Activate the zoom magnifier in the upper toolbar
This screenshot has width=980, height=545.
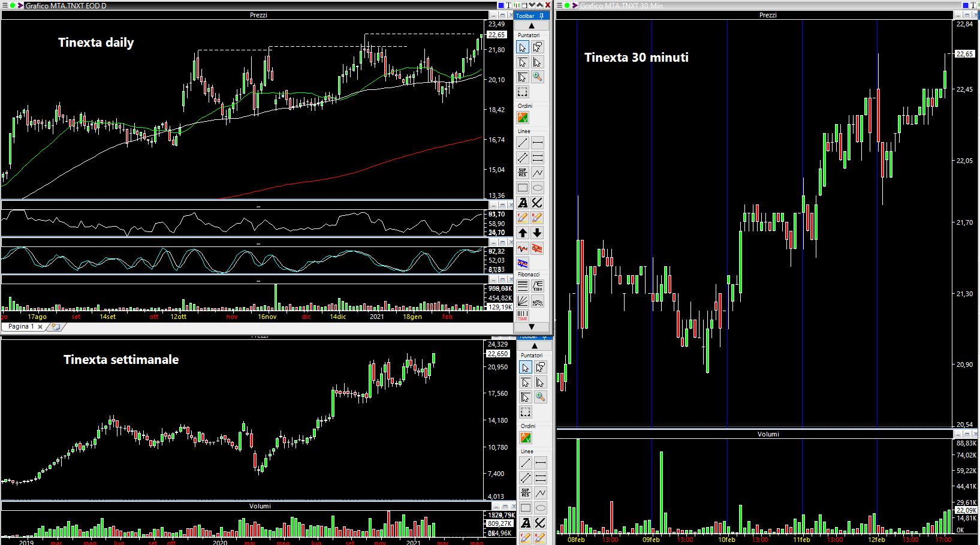(x=537, y=77)
